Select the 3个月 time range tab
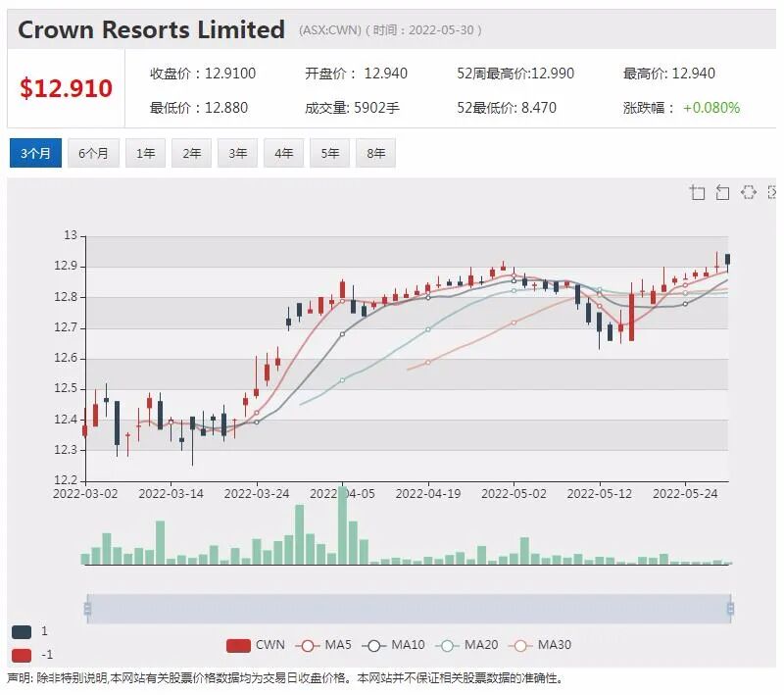Viewport: 784px width, 695px height. (x=35, y=153)
